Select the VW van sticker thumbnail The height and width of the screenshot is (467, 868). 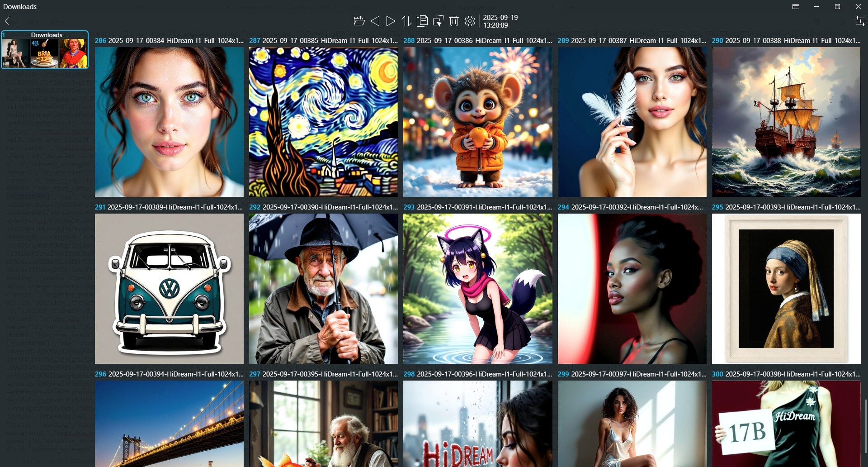click(169, 289)
